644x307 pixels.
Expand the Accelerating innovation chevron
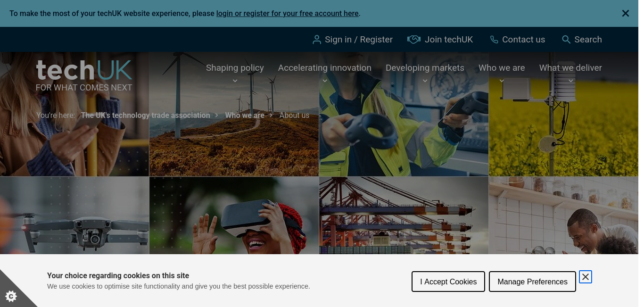pyautogui.click(x=324, y=81)
